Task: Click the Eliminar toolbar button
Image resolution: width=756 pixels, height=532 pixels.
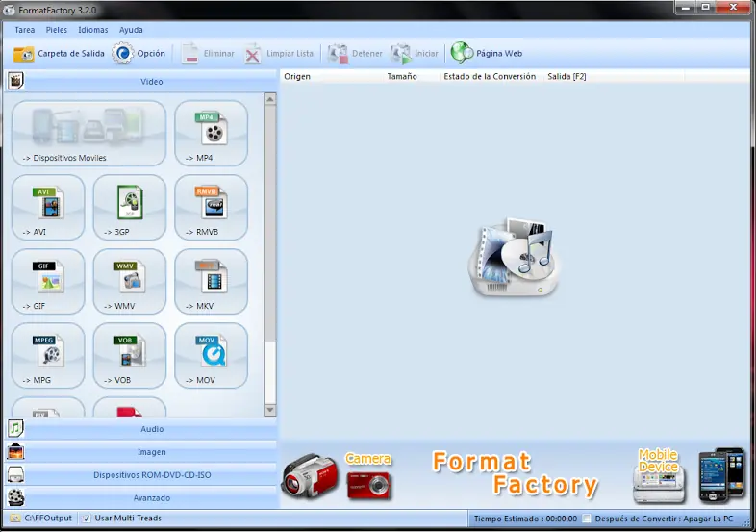Action: (x=208, y=54)
